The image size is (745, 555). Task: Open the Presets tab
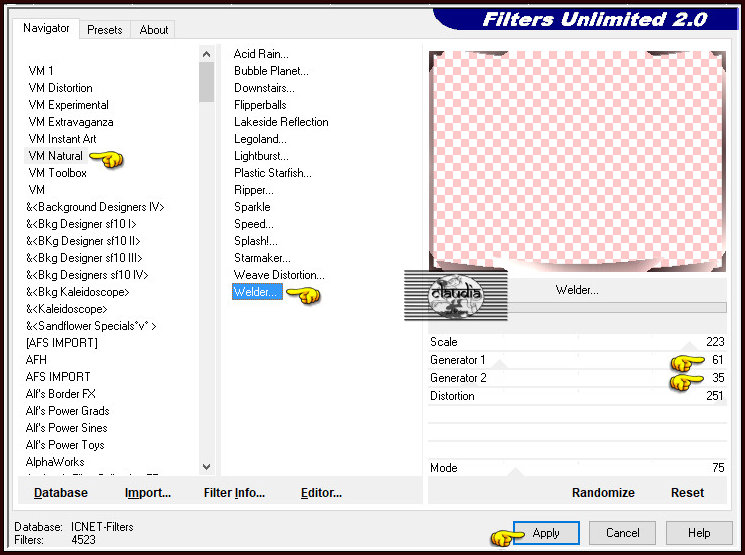click(x=105, y=30)
